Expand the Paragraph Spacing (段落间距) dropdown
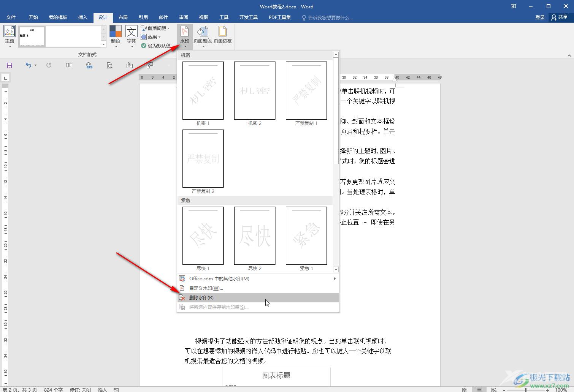 click(x=155, y=28)
